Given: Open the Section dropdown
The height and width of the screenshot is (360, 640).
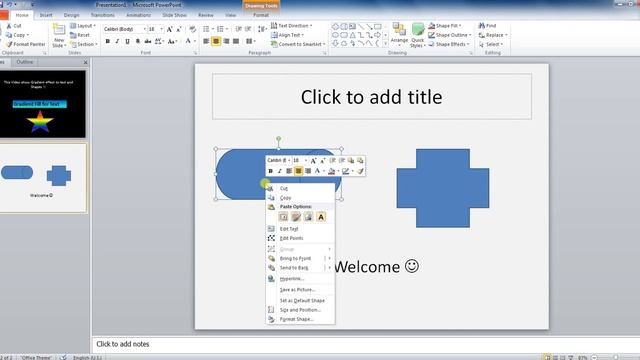Looking at the screenshot, I should coord(84,44).
